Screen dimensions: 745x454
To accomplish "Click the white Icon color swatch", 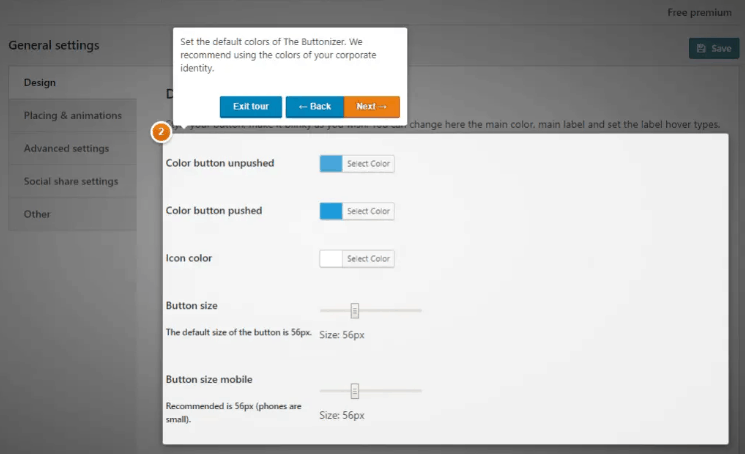I will (x=331, y=259).
